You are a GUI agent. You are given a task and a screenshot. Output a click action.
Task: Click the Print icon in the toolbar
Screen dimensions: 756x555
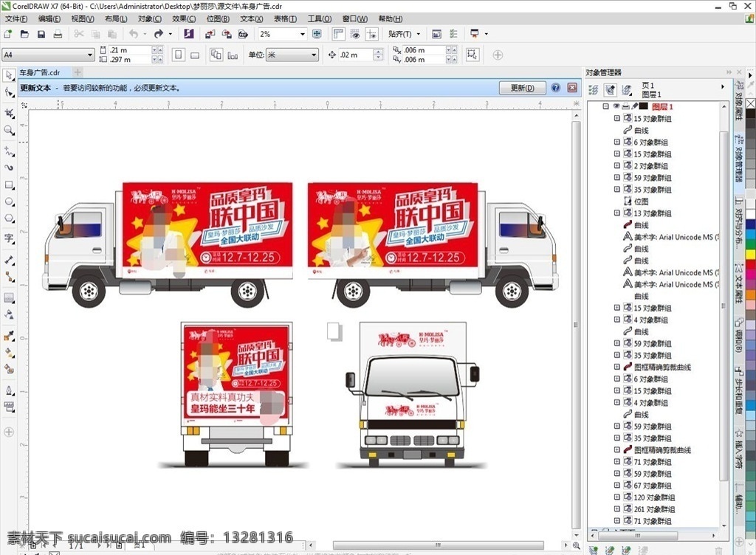58,34
